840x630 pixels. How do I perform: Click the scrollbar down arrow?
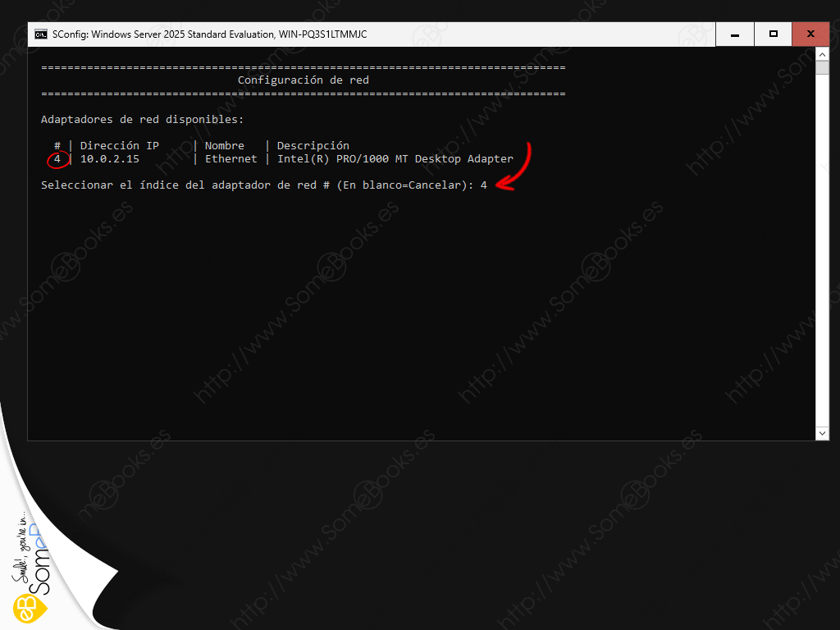tap(822, 432)
